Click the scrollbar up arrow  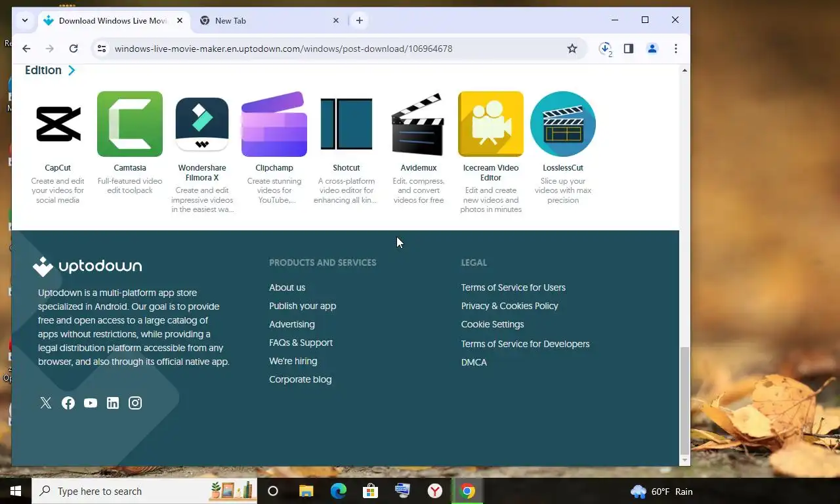click(x=684, y=70)
